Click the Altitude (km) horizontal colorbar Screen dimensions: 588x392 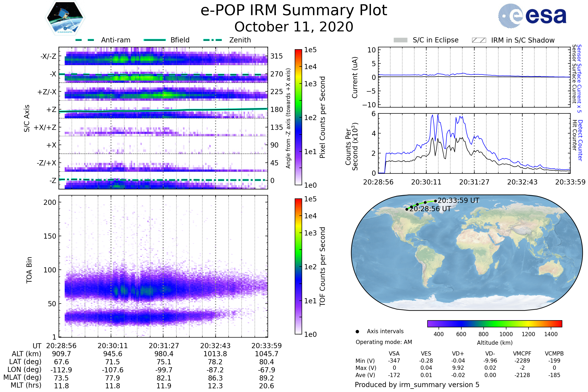pos(494,323)
